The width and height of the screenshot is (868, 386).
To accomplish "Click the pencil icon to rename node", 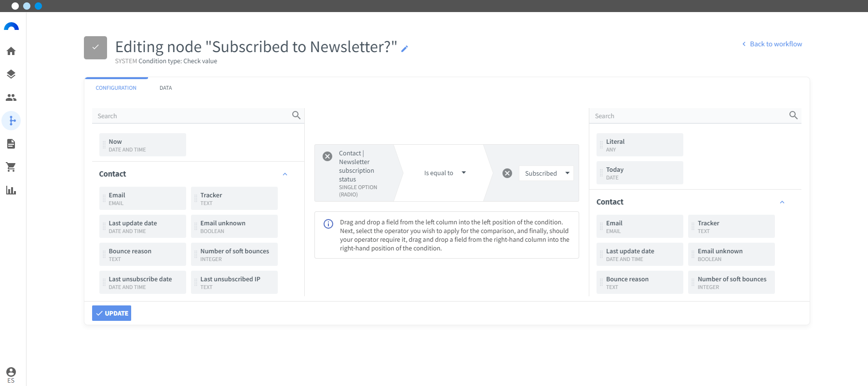I will (x=405, y=48).
